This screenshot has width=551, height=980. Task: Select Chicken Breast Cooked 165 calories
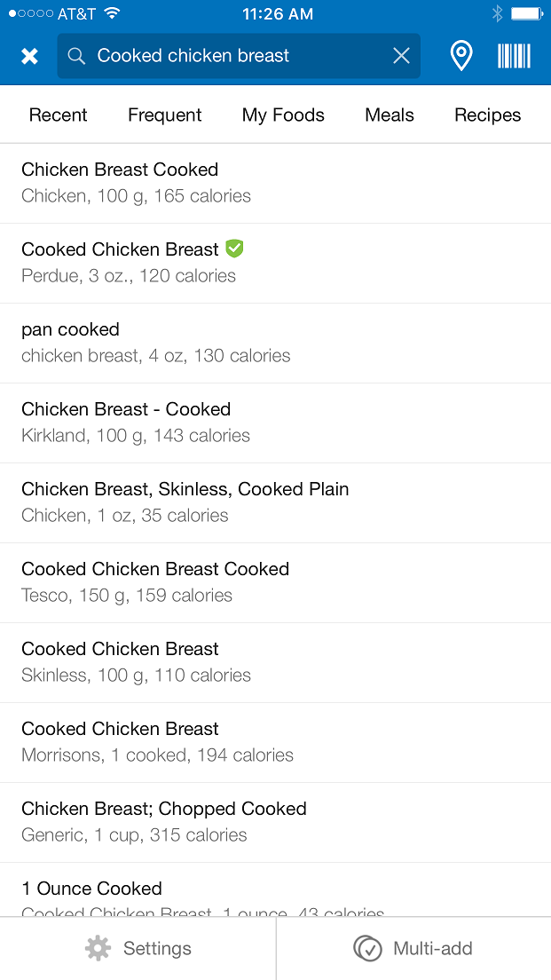pyautogui.click(x=275, y=183)
